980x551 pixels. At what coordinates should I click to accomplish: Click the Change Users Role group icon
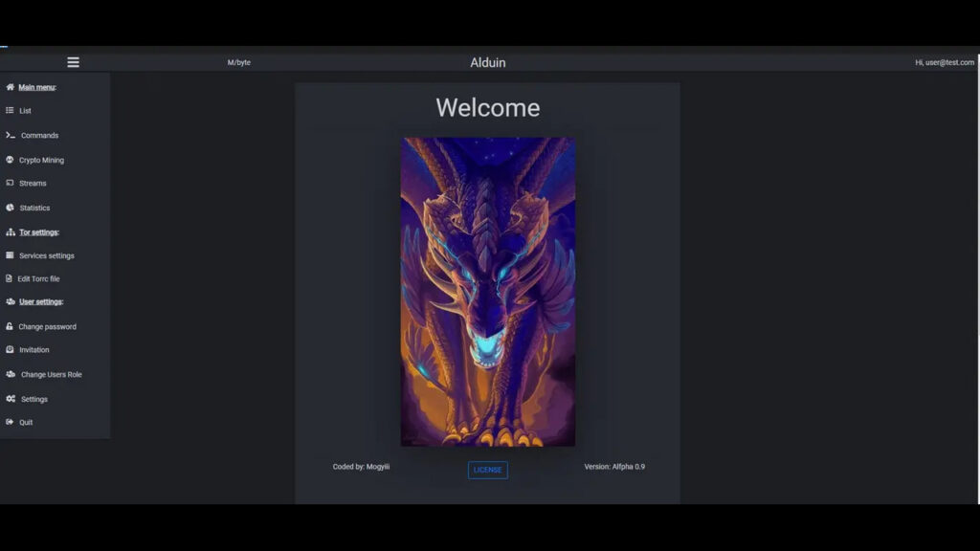tap(11, 374)
